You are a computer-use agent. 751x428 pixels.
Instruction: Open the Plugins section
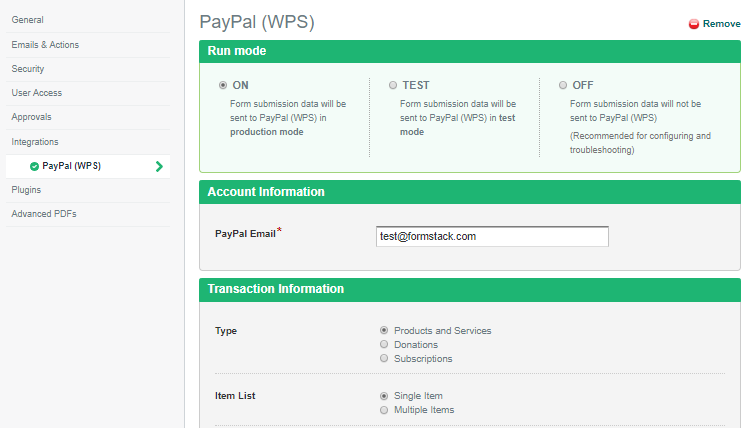click(26, 189)
